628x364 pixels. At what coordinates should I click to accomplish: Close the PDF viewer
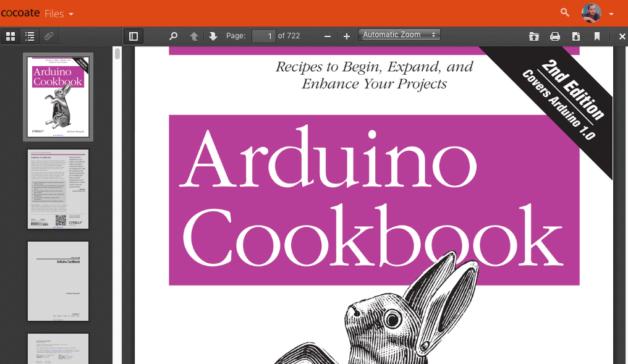pos(622,36)
